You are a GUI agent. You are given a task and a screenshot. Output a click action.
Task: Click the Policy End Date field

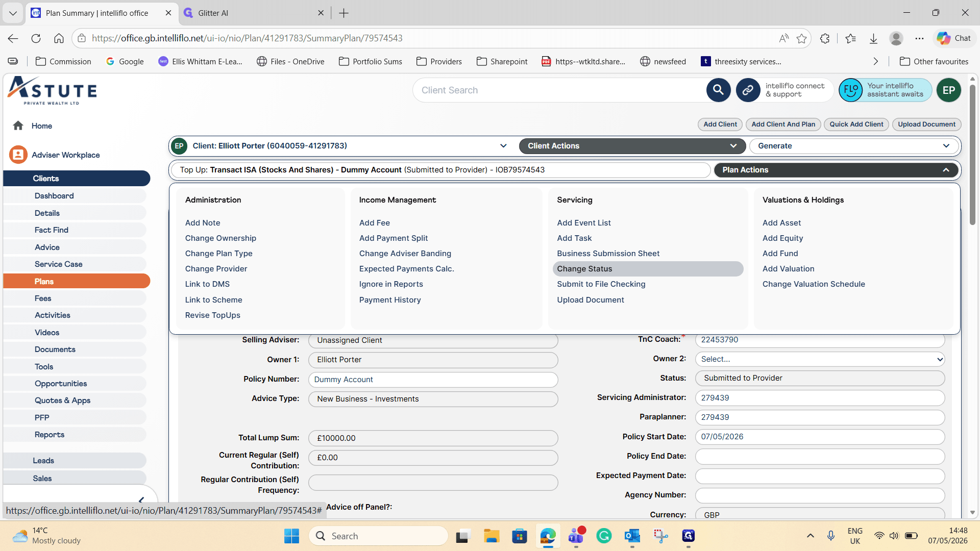coord(820,456)
